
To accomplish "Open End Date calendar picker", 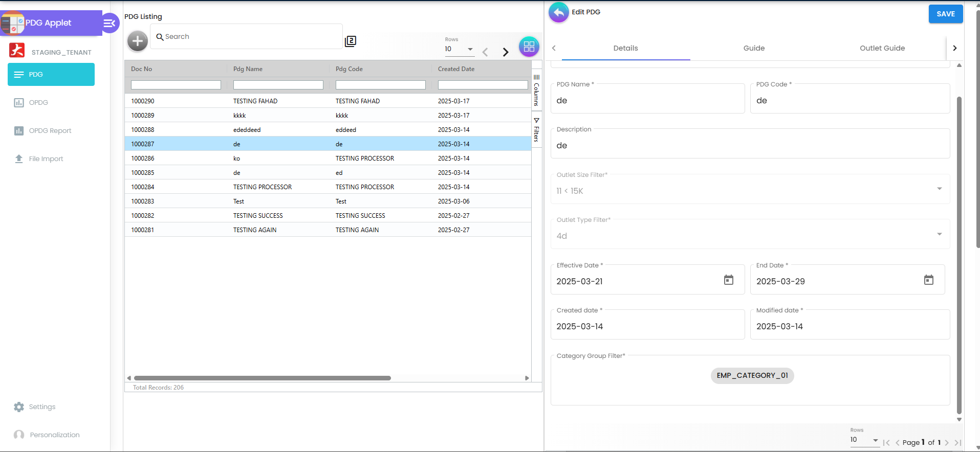I will pos(928,280).
